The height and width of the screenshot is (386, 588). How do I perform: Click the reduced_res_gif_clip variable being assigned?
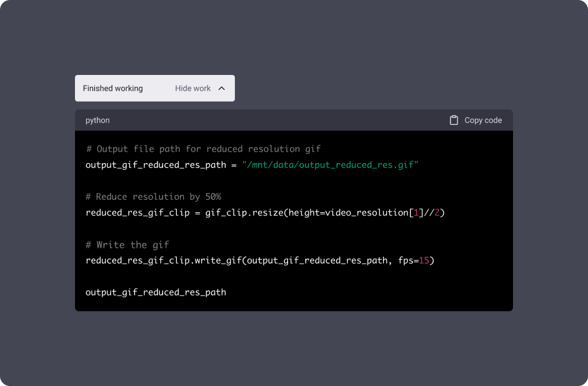point(137,212)
